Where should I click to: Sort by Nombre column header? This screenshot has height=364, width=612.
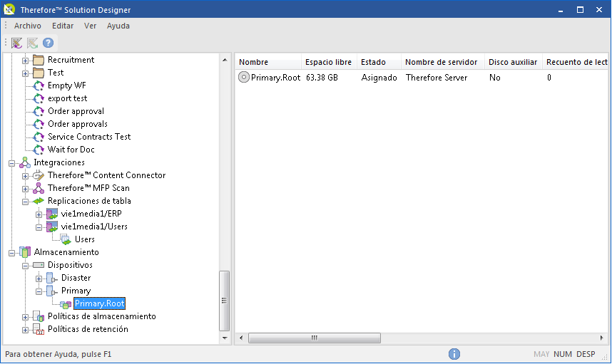pos(268,62)
